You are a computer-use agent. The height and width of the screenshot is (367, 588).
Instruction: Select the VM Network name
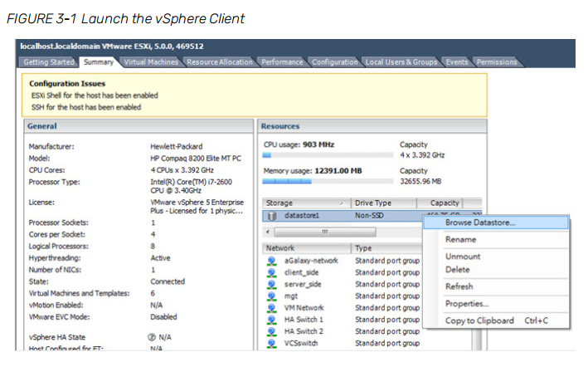304,308
